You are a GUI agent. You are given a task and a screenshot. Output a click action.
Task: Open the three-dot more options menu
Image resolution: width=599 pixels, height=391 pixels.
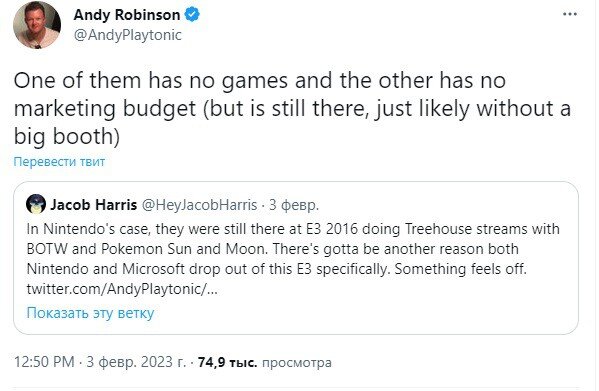(570, 14)
